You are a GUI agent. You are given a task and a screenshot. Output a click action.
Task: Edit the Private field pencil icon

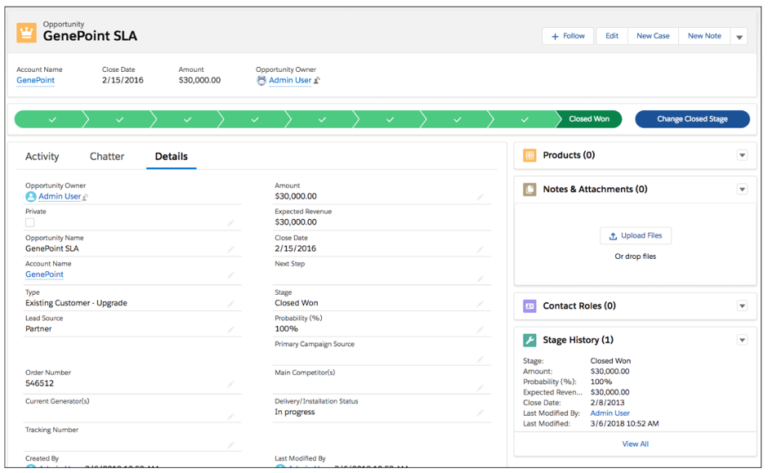tap(231, 223)
